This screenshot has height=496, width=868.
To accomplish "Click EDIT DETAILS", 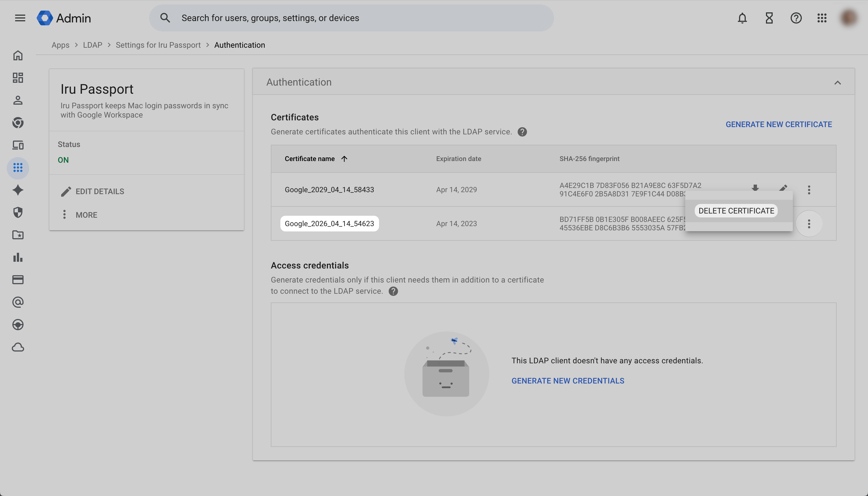I will [x=93, y=191].
